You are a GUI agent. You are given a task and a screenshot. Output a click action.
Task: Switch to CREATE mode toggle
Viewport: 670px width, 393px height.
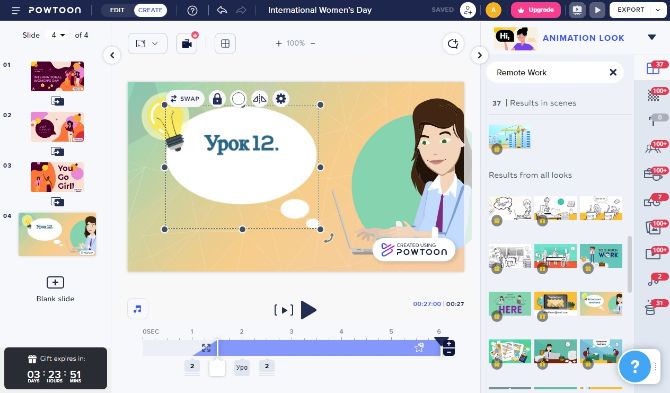[150, 10]
